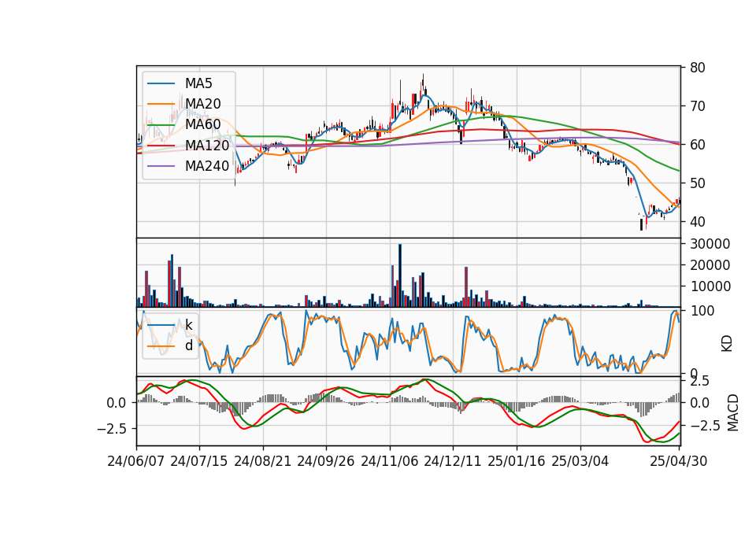
Task: Click the price axis value 80
Action: pos(698,68)
